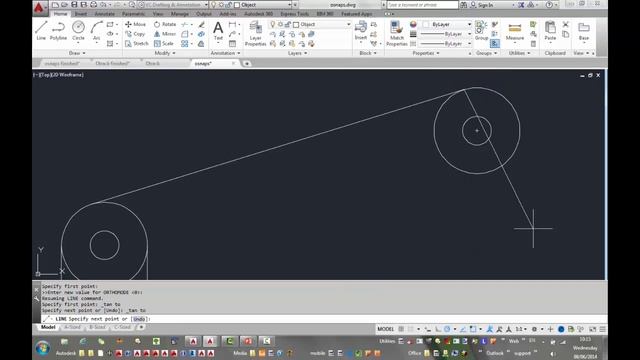Toggle the MODEL space status button
640x360 pixels.
tap(385, 329)
